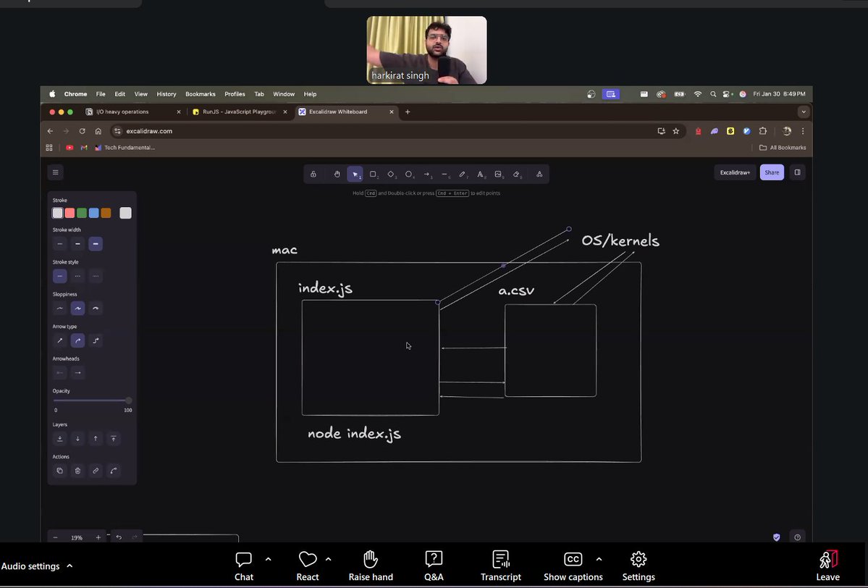Choose sharp arrow type

pos(60,340)
